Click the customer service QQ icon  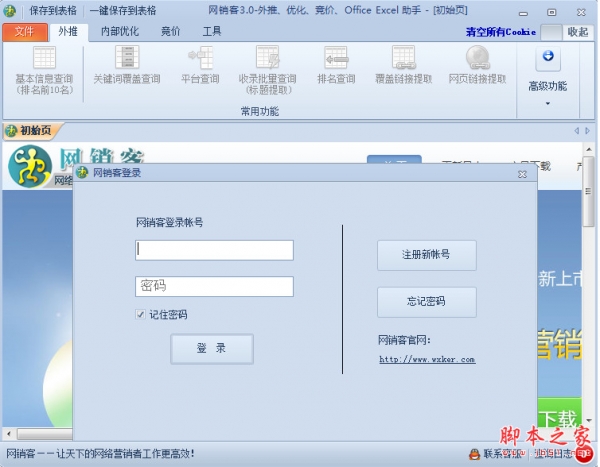point(474,454)
